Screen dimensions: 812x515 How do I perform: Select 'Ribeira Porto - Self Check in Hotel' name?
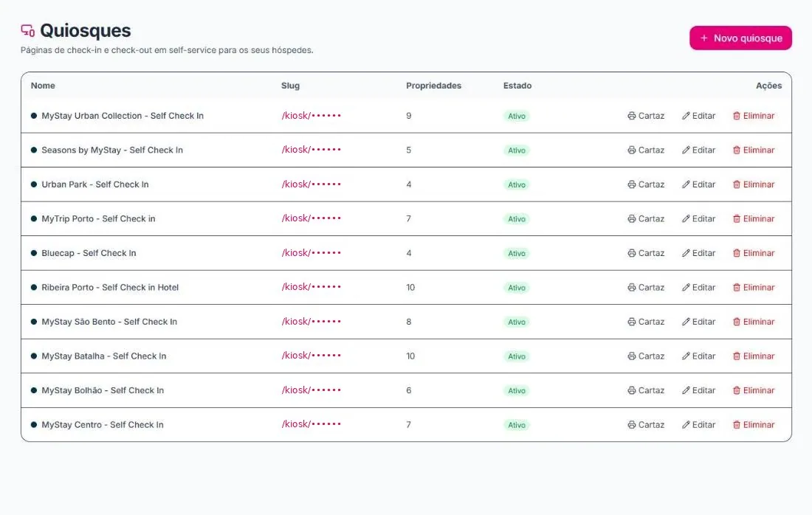click(x=110, y=287)
